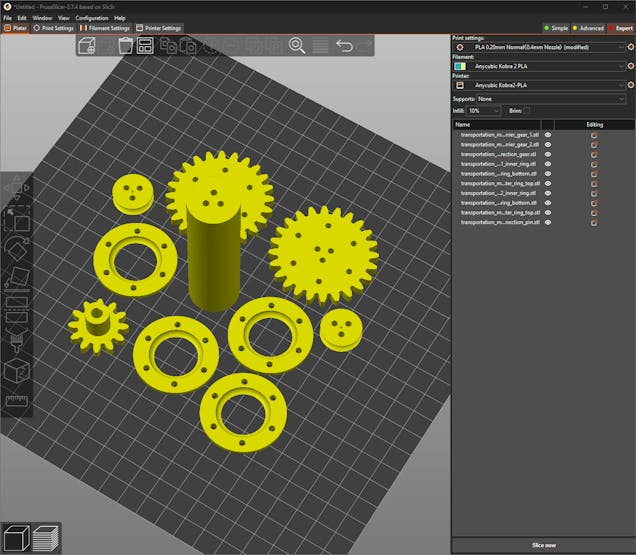
Task: Switch to the Filament Settings tab
Action: pyautogui.click(x=105, y=28)
